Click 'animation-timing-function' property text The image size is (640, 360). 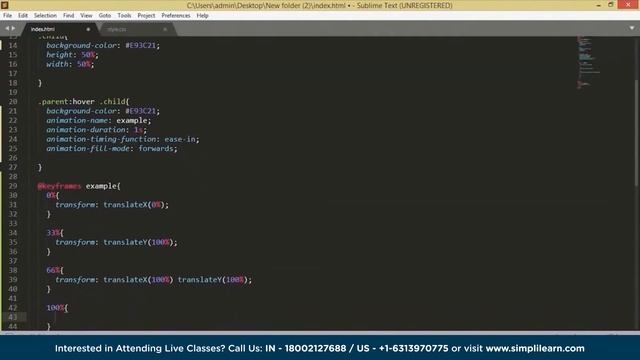coord(101,139)
